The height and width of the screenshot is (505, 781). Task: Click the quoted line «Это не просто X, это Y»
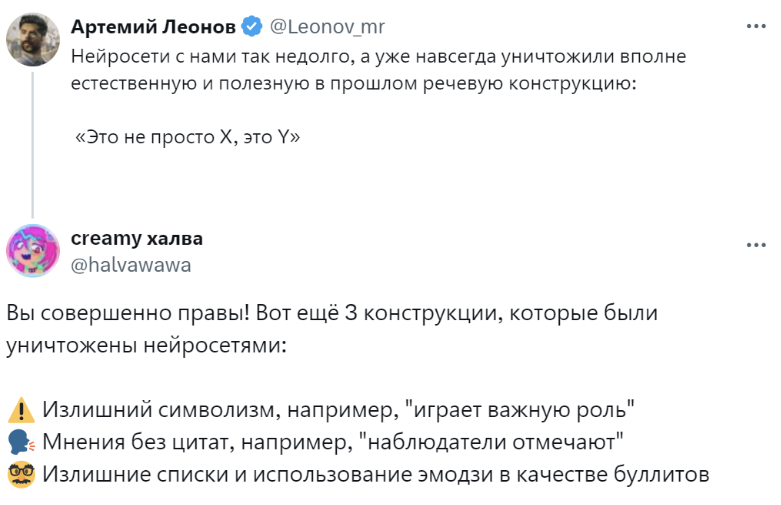click(188, 138)
